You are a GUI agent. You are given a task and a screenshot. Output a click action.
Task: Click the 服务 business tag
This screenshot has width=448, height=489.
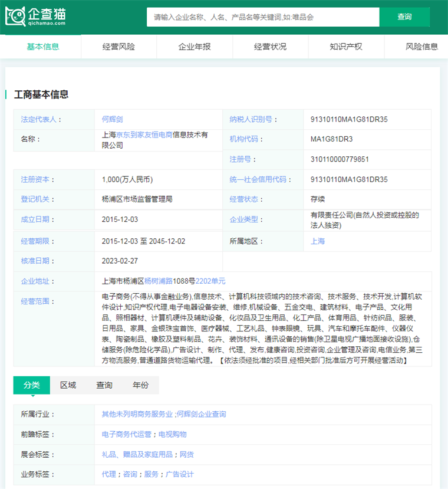tap(151, 474)
